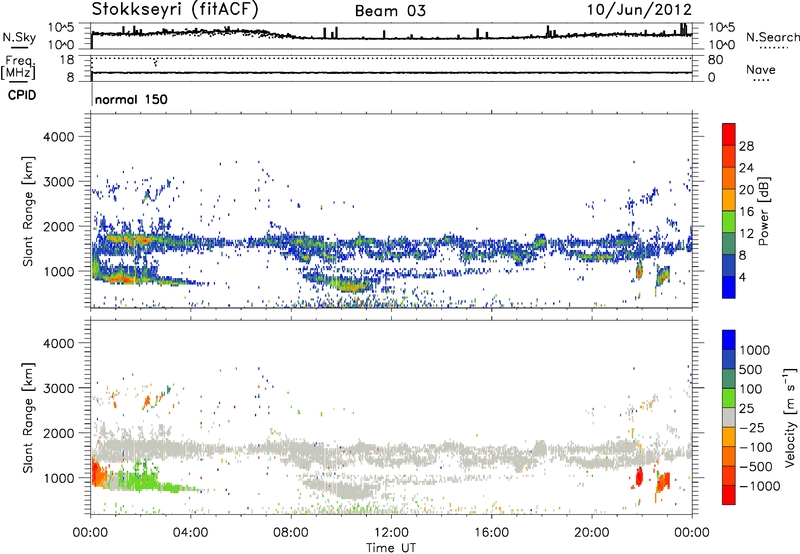Click the "16:00" time tick label
Screen dimensions: 800x554
pyautogui.click(x=491, y=533)
